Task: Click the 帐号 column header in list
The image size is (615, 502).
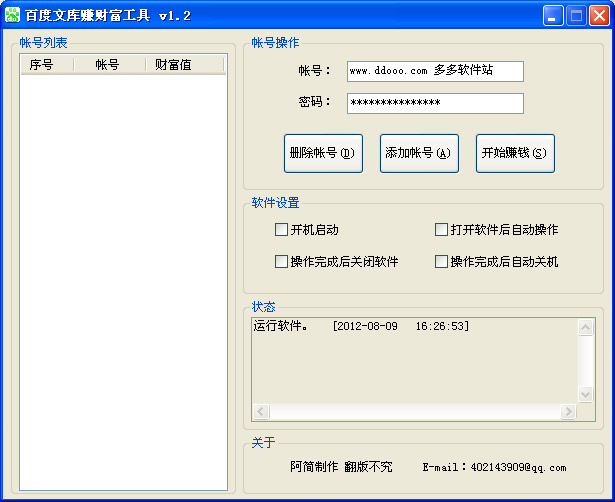Action: [108, 65]
